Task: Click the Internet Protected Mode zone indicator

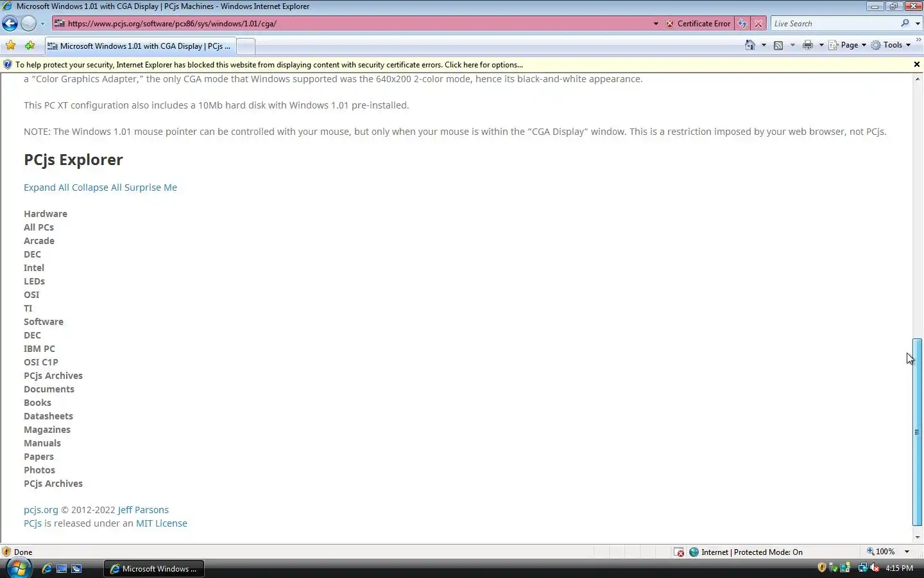Action: [746, 552]
